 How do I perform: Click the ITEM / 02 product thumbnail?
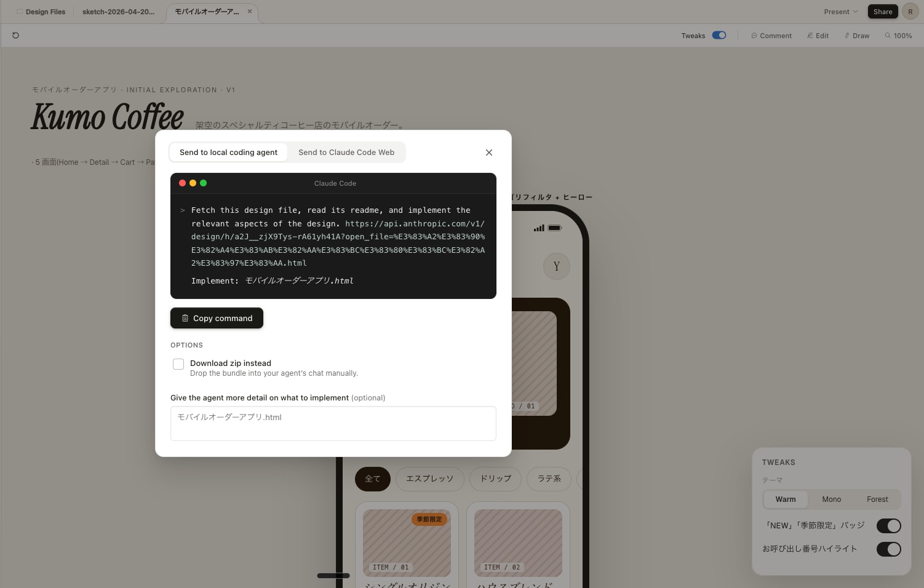(x=518, y=542)
